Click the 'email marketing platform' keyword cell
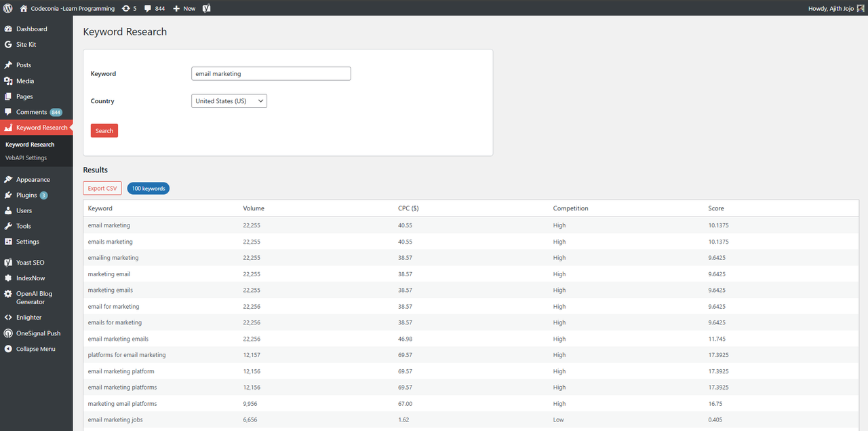Screen dimensions: 868x431 click(x=121, y=371)
